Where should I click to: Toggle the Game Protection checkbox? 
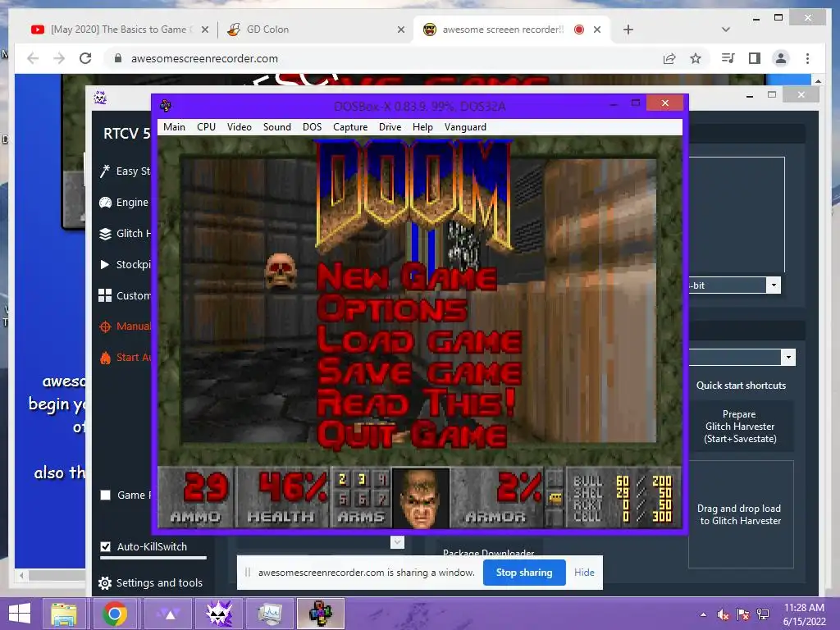click(x=106, y=495)
